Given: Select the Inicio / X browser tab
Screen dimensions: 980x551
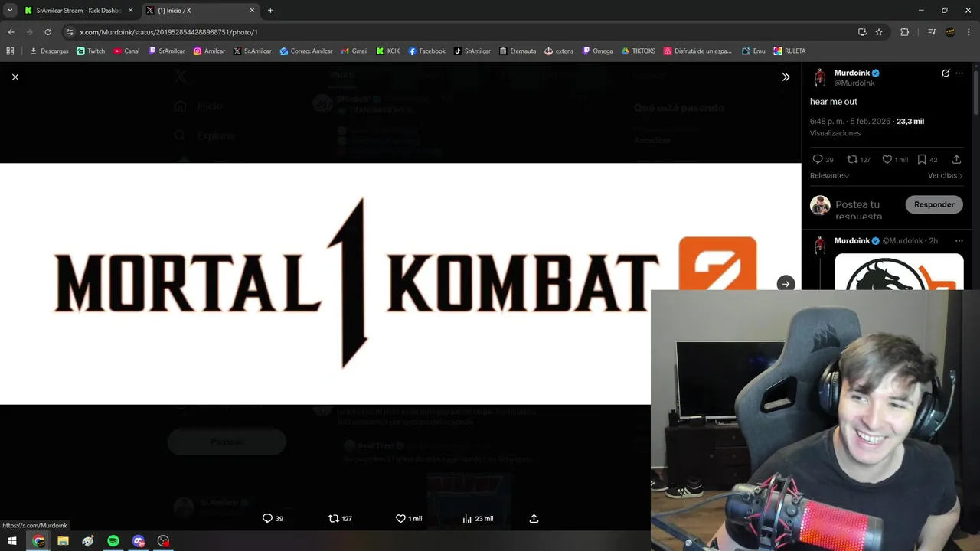Looking at the screenshot, I should point(201,11).
